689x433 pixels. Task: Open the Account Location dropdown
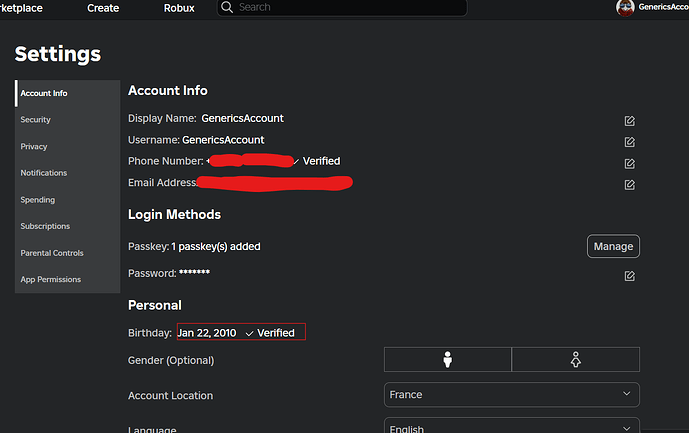click(511, 394)
